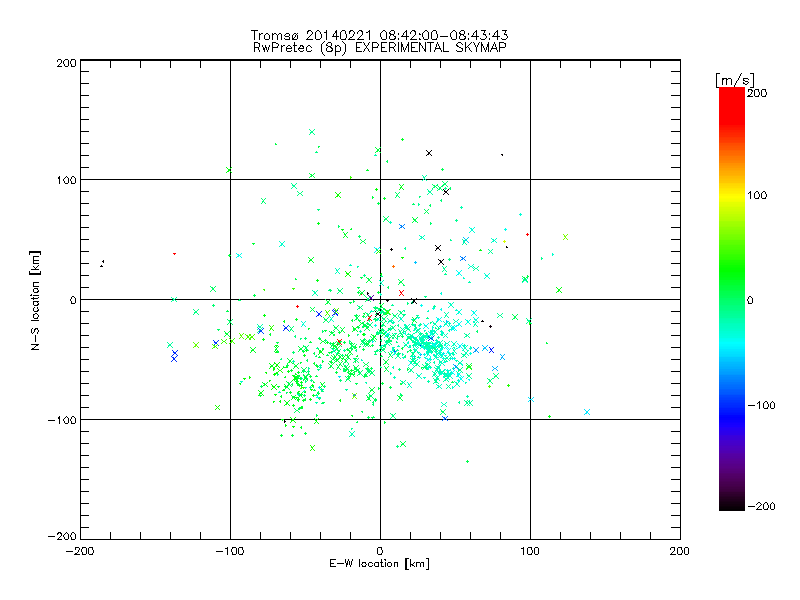Click the "-200" tick label on the E-W axis
Image resolution: width=800 pixels, height=600 pixels.
click(x=80, y=551)
